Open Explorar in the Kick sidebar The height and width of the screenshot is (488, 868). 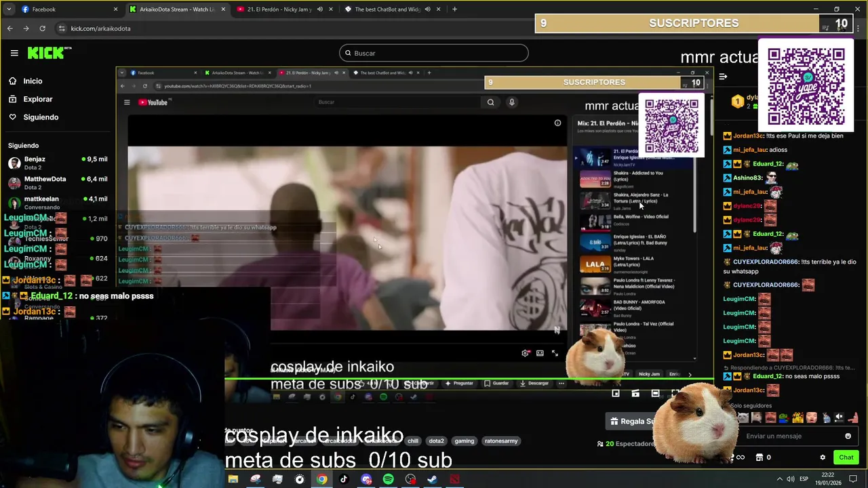[x=38, y=99]
